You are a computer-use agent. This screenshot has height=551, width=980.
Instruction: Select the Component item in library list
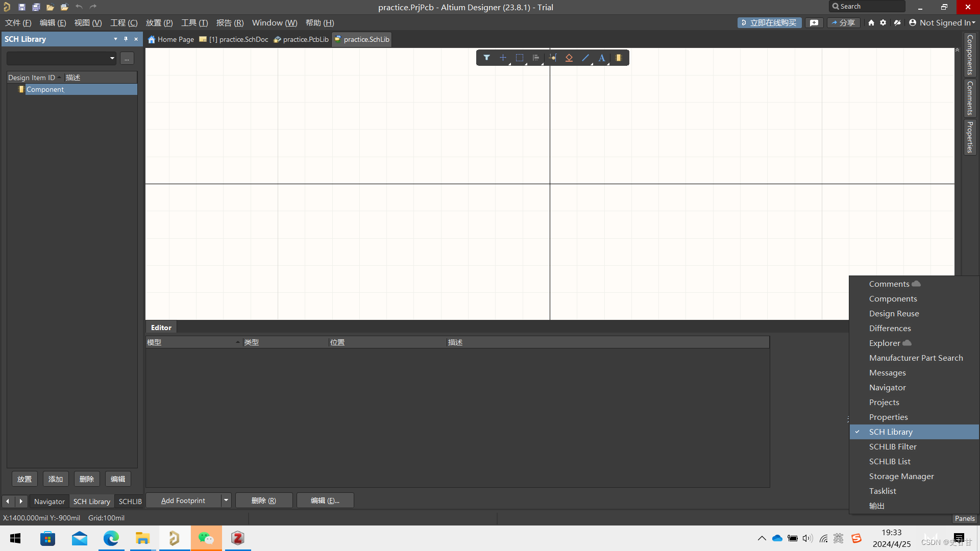[x=45, y=89]
